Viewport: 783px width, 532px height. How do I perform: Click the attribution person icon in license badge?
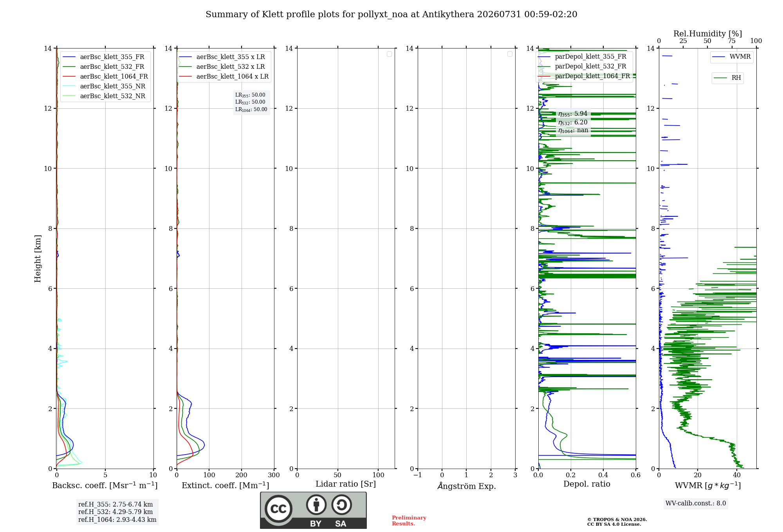tap(316, 505)
